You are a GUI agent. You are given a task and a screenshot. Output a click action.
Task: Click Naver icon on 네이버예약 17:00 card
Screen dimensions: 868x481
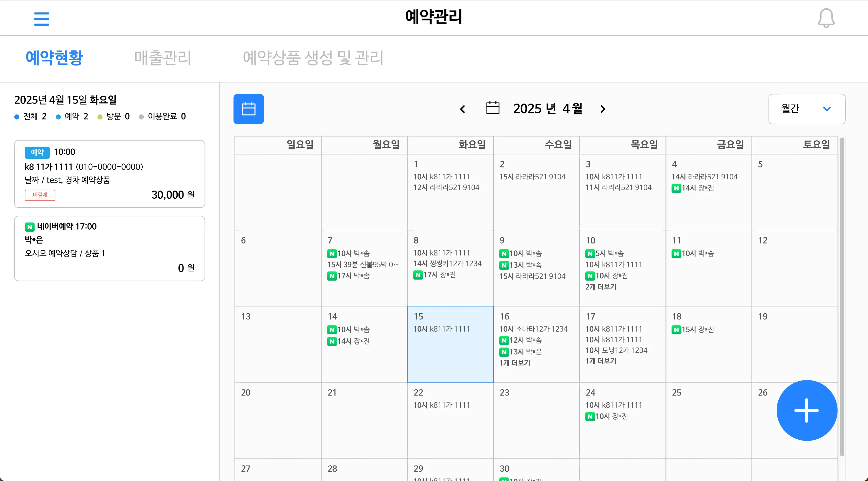pyautogui.click(x=30, y=227)
